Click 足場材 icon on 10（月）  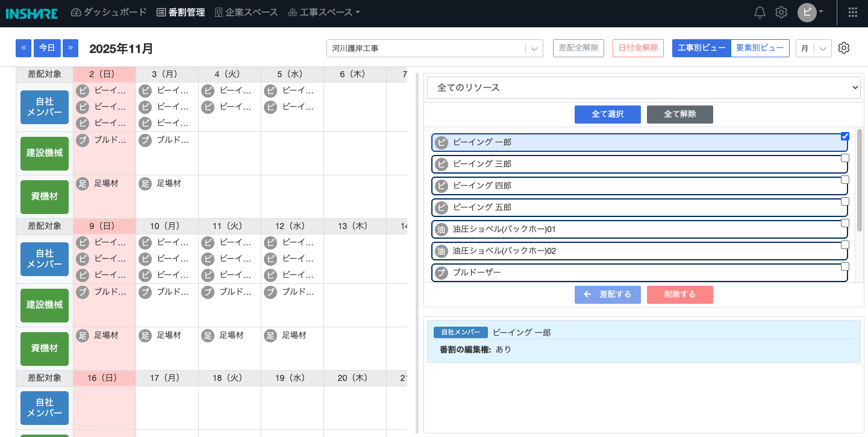pos(145,336)
